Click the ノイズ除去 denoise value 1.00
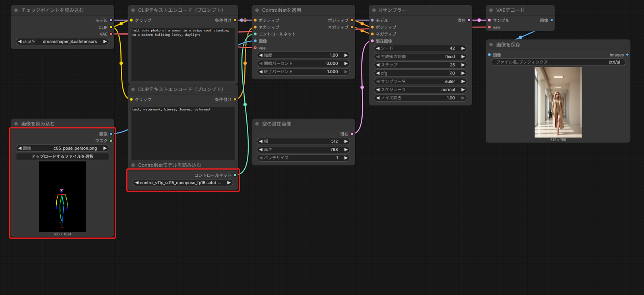 click(451, 98)
